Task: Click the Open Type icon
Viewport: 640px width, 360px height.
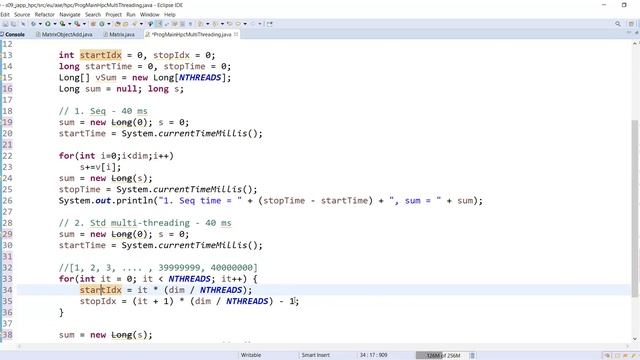Action: point(117,24)
